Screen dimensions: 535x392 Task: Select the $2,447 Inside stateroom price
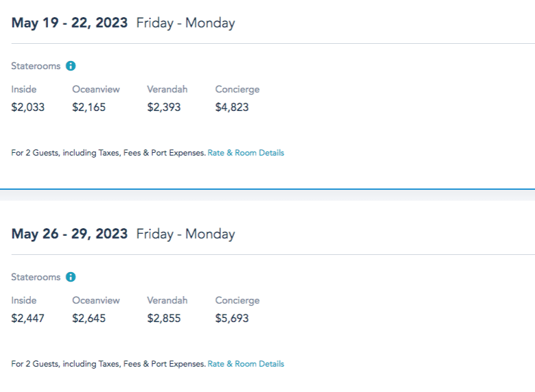pos(28,319)
